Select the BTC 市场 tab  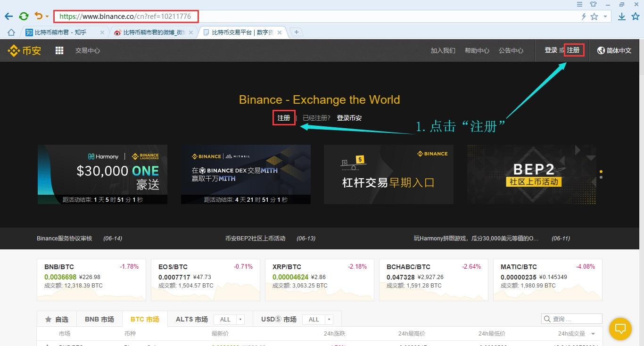(x=145, y=319)
